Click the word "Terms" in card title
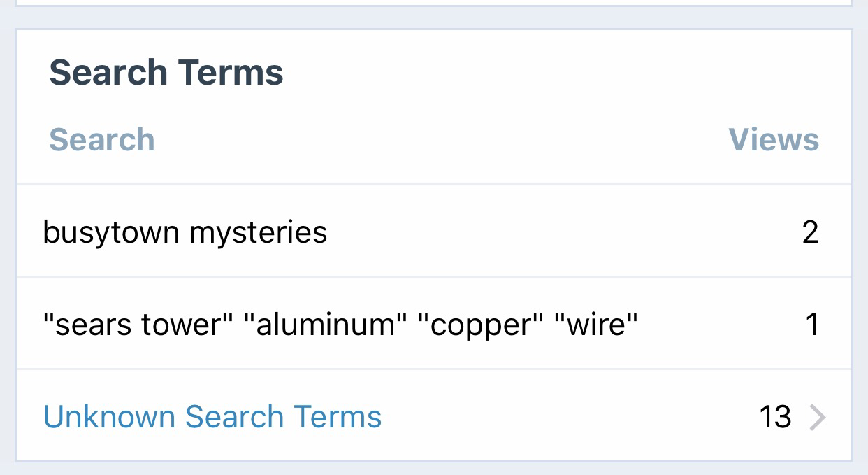The height and width of the screenshot is (475, 868). [231, 73]
